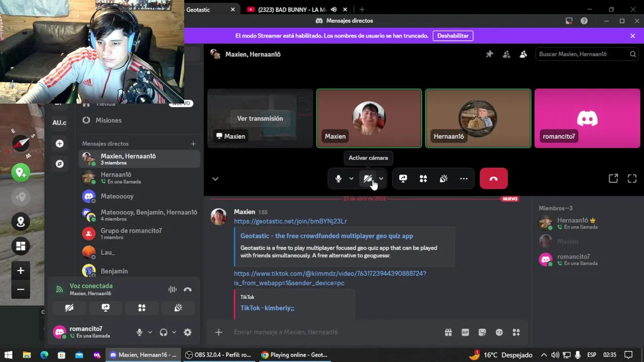The height and width of the screenshot is (362, 644).
Task: Disconnect from voice in Voz conectada panel
Action: [x=188, y=290]
